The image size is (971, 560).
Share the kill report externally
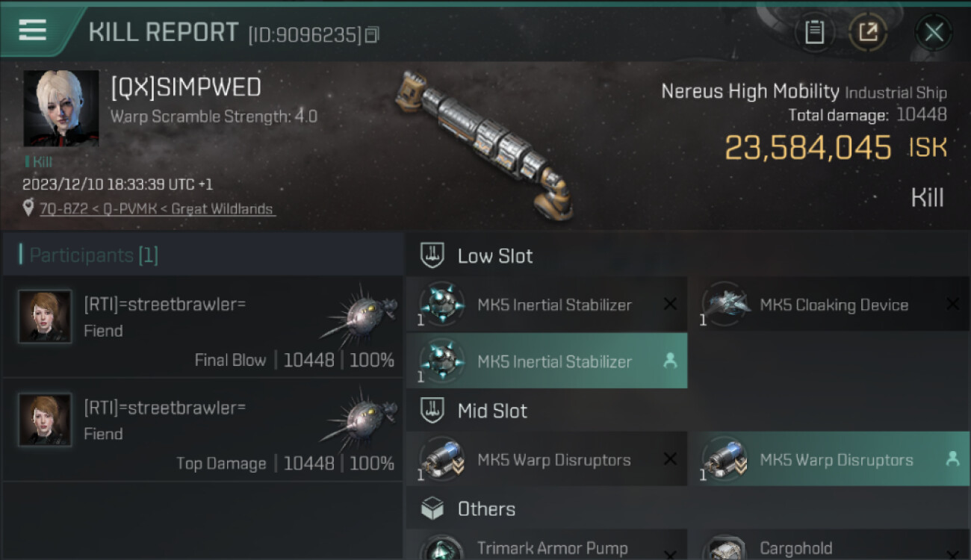(867, 32)
